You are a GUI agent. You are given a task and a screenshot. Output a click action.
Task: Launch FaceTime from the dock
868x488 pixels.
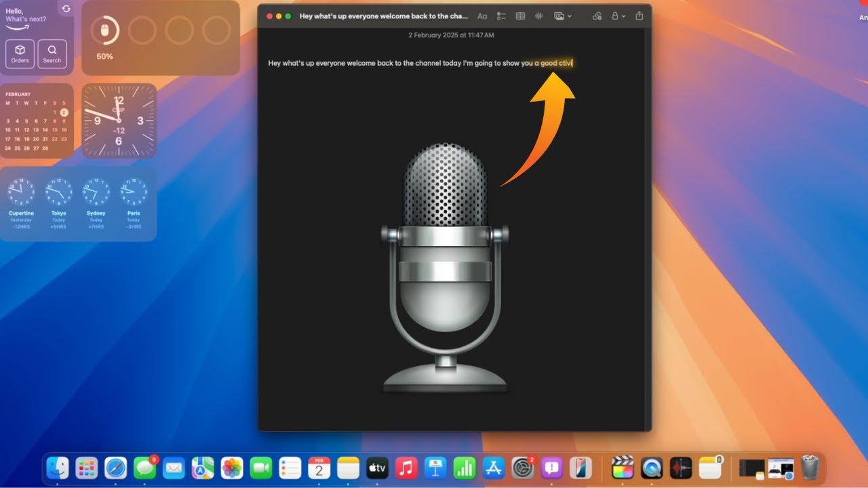261,468
